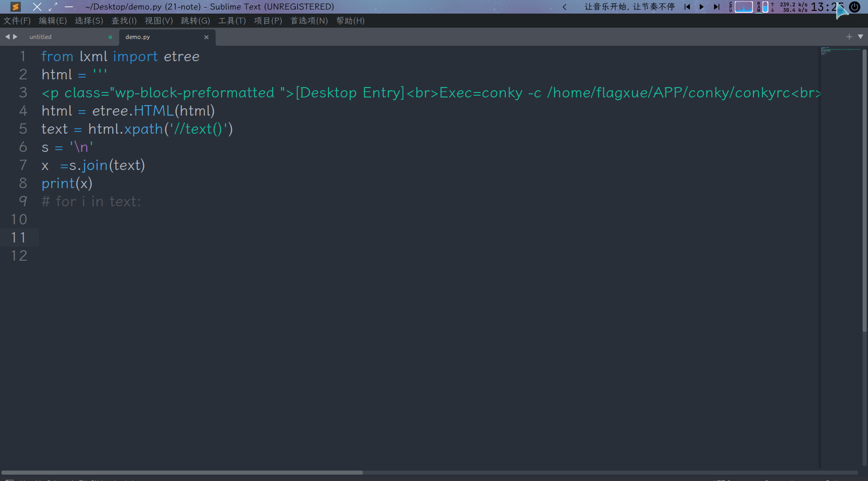This screenshot has width=868, height=481.
Task: Click 'Exec=conky' on line 3
Action: tap(481, 92)
